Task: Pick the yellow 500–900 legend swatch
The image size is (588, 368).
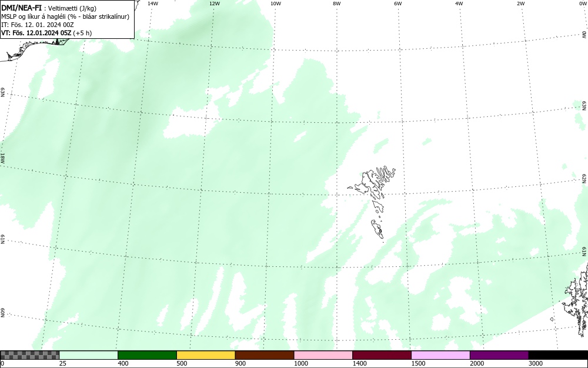Action: click(x=206, y=355)
